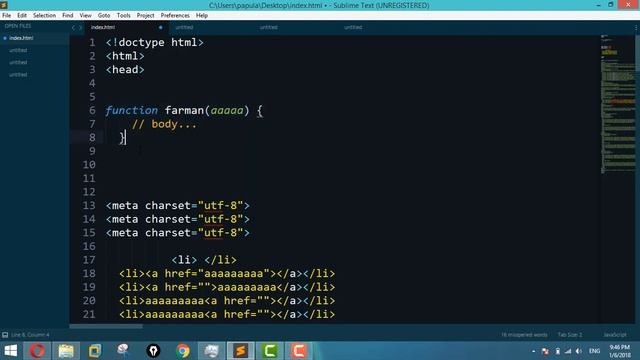The width and height of the screenshot is (640, 360).
Task: Open the Paint app in the taskbar
Action: coord(123,351)
